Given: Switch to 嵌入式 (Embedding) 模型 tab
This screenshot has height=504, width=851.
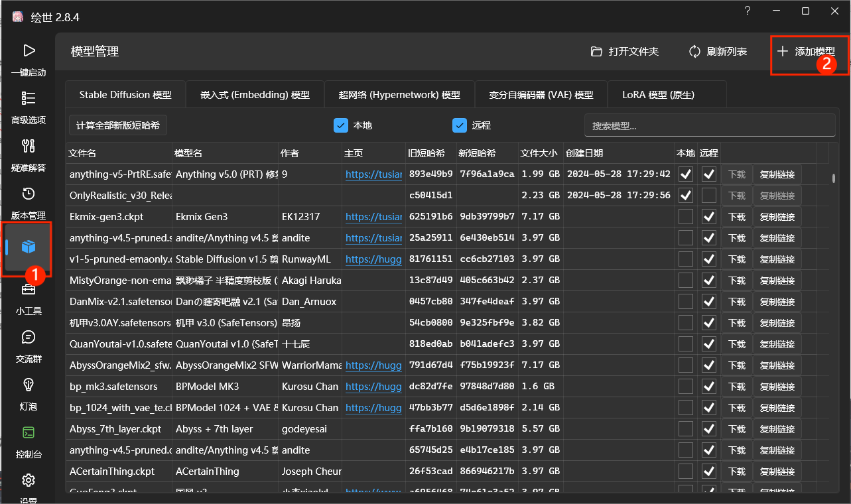Looking at the screenshot, I should [255, 95].
